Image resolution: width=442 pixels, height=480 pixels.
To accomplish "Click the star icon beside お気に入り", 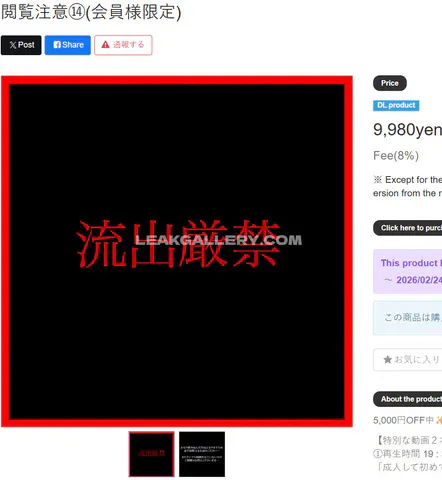I will click(x=387, y=359).
